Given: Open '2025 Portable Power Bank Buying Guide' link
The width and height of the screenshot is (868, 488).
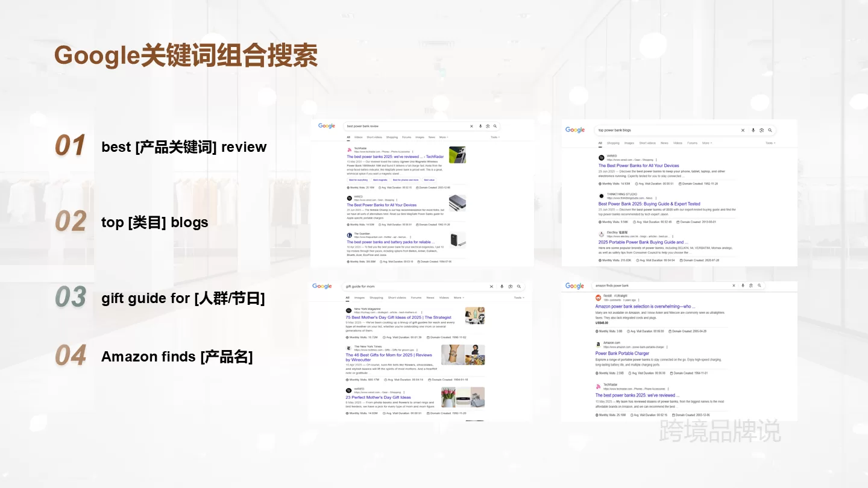Looking at the screenshot, I should coord(643,242).
